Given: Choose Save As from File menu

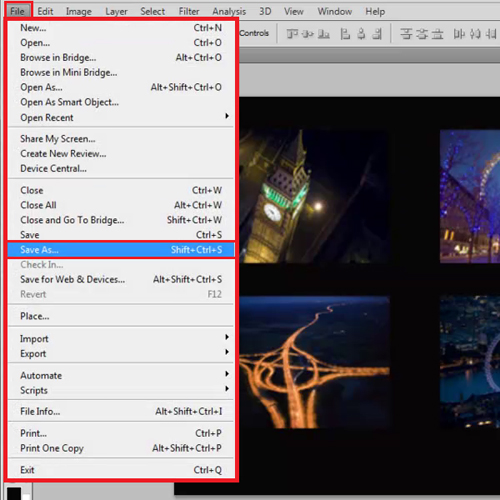Looking at the screenshot, I should [x=120, y=249].
